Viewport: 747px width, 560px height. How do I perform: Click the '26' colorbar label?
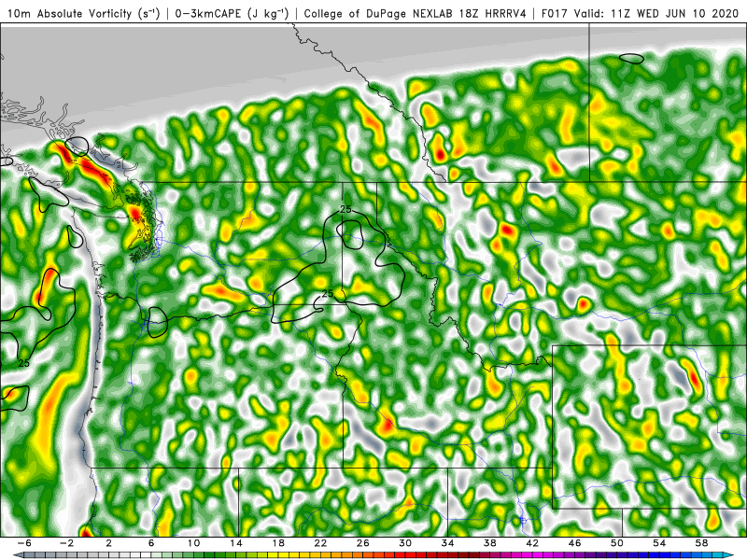coord(363,543)
